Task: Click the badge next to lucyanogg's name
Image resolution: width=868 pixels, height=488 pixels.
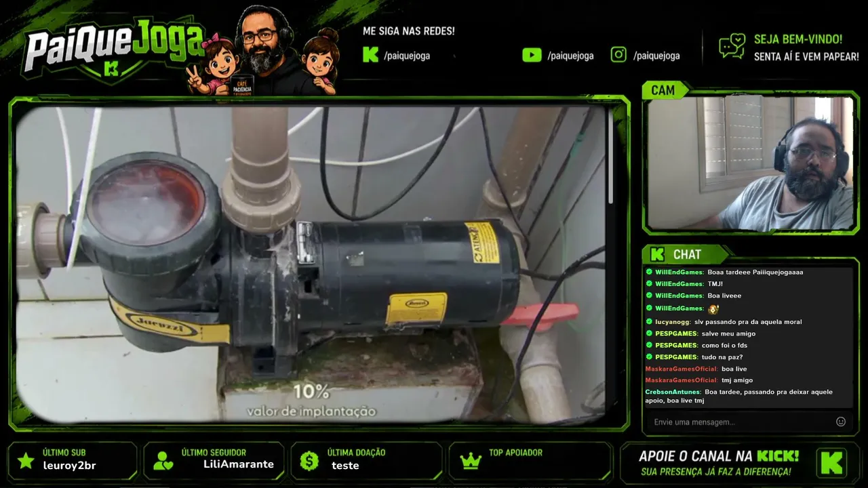Action: click(649, 322)
